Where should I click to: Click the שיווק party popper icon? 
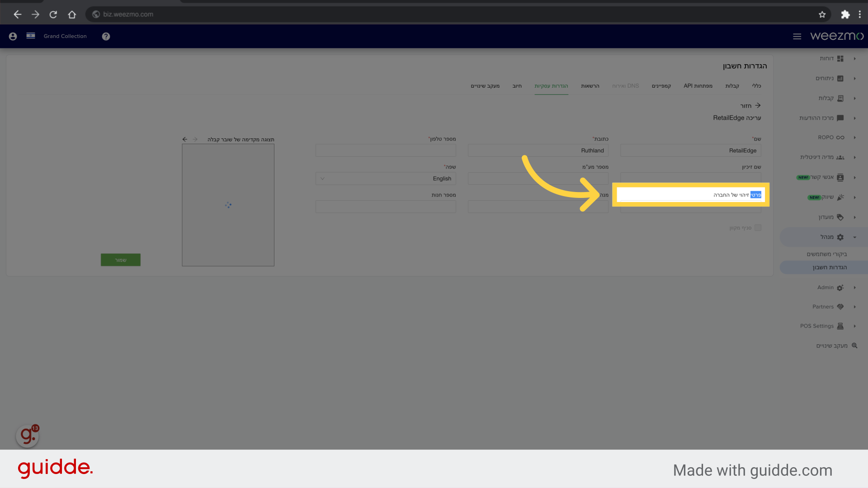click(840, 197)
